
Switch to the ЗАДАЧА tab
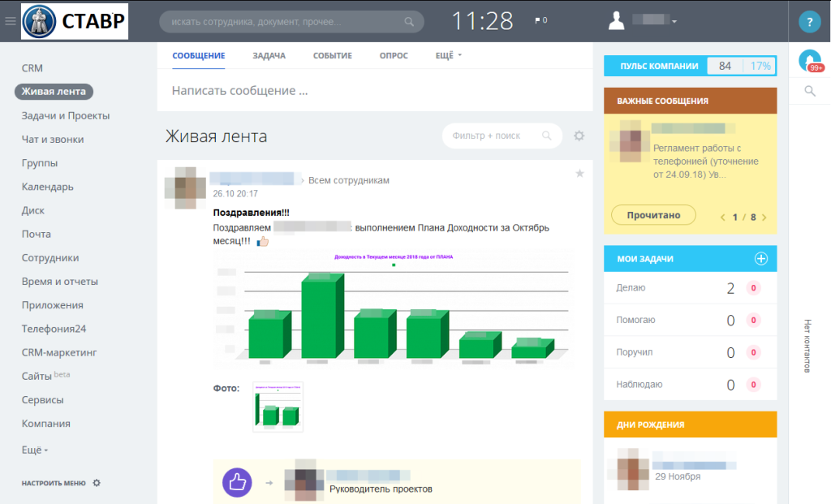(x=269, y=56)
